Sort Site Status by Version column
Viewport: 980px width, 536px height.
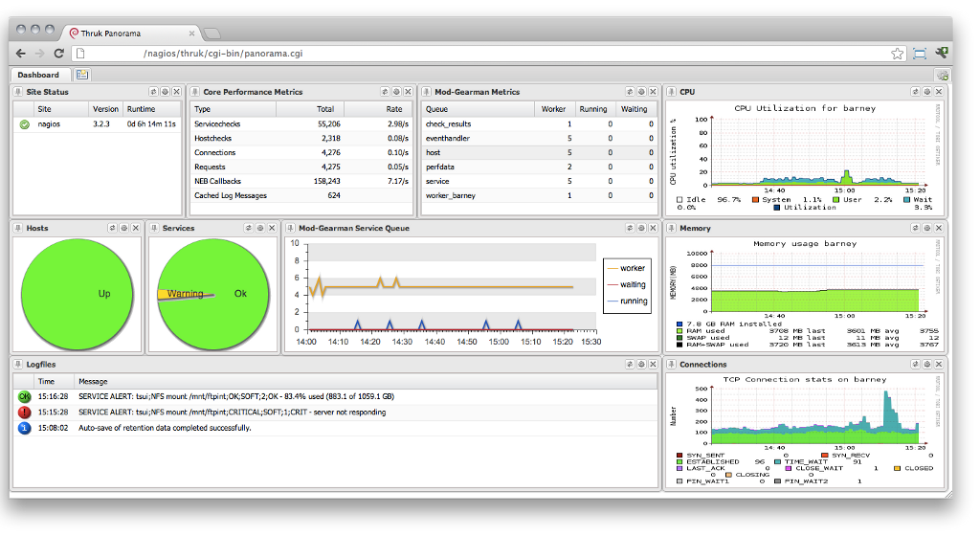tap(105, 109)
